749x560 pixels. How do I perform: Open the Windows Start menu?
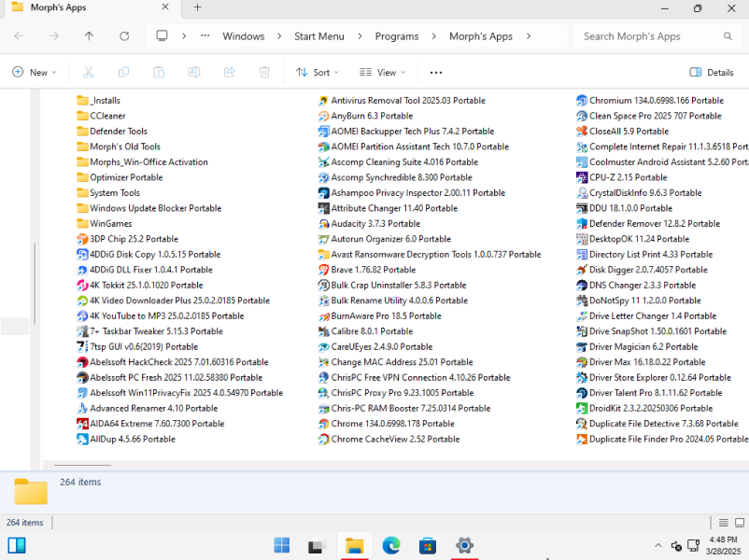[x=281, y=545]
